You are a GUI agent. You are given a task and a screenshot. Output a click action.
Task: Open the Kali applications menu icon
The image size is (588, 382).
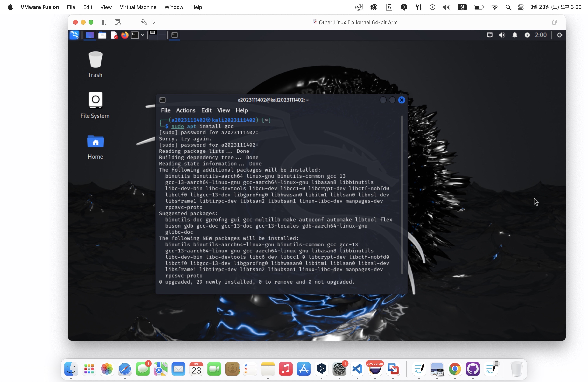click(74, 35)
